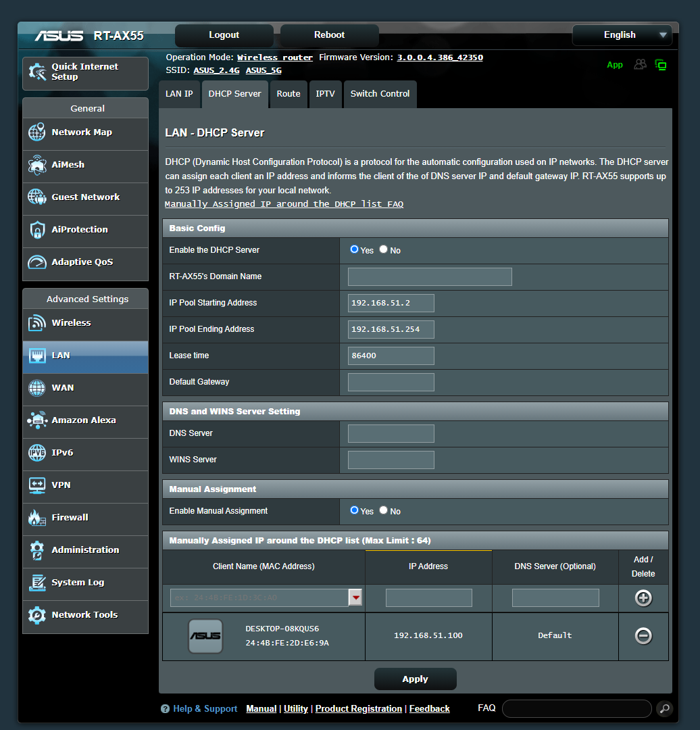This screenshot has height=730, width=700.
Task: Focus the IP Pool Ending Address field
Action: (x=391, y=330)
